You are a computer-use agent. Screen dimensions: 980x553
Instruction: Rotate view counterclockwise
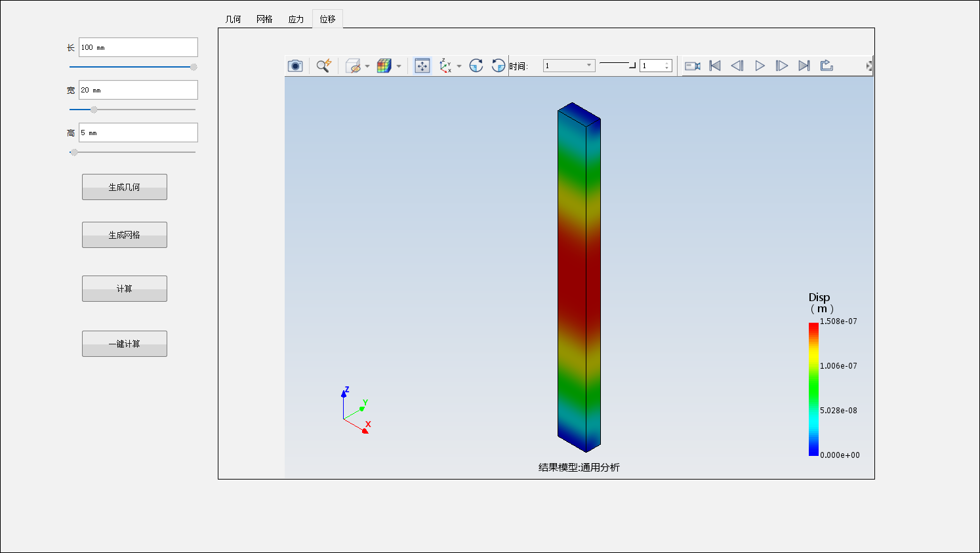click(x=499, y=66)
